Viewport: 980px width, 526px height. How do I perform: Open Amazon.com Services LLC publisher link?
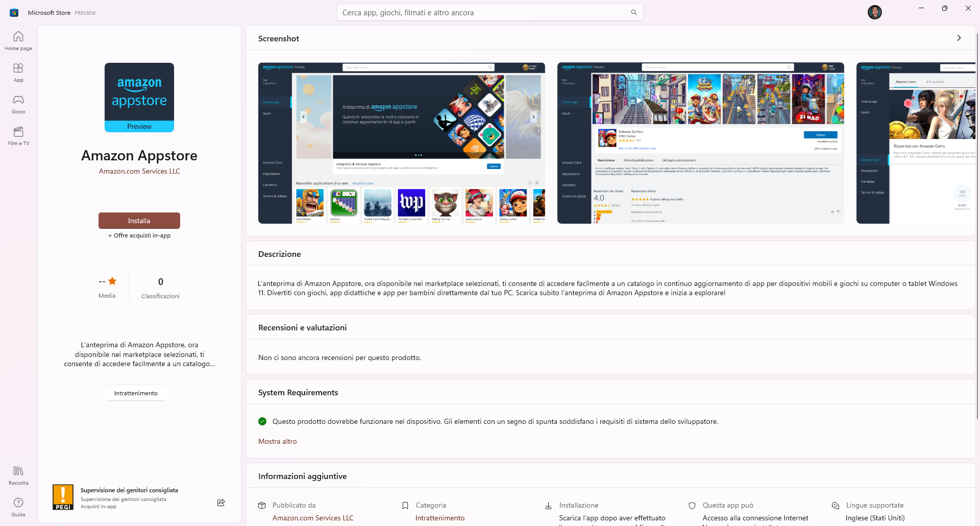click(x=139, y=171)
